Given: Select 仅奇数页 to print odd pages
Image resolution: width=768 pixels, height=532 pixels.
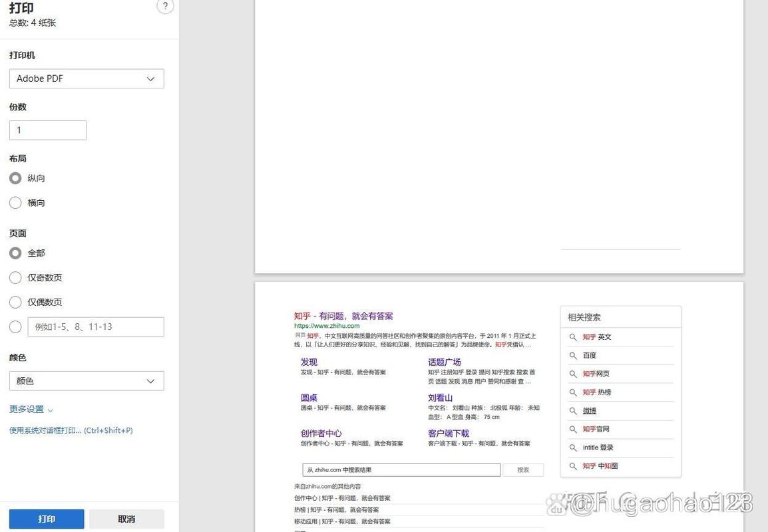Looking at the screenshot, I should [15, 277].
